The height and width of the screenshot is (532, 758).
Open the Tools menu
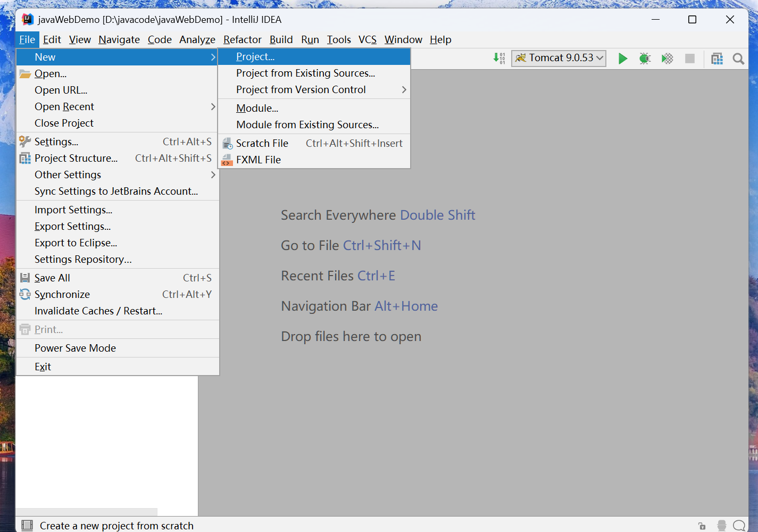[x=339, y=39]
